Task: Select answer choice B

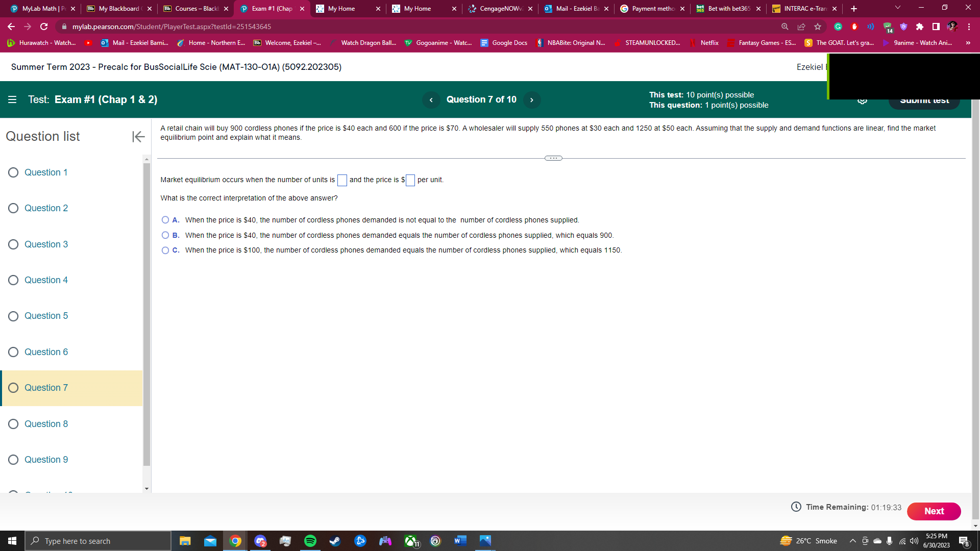Action: [x=165, y=235]
